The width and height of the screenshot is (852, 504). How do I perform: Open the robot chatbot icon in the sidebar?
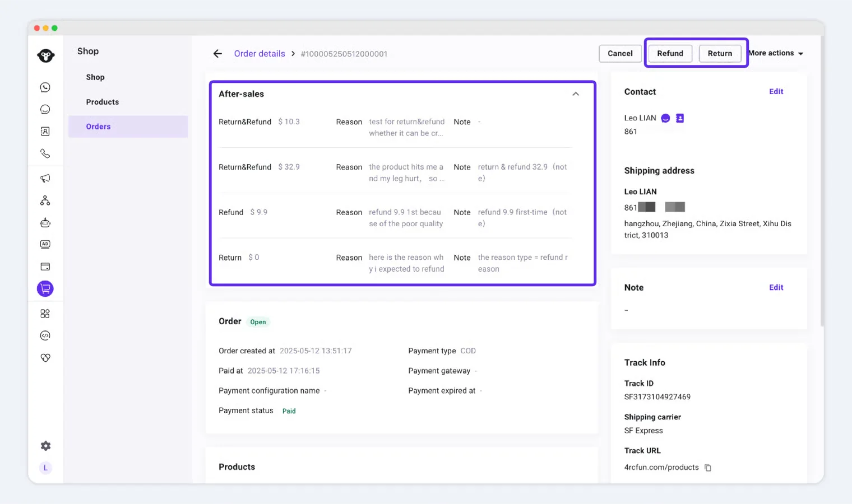pos(45,223)
